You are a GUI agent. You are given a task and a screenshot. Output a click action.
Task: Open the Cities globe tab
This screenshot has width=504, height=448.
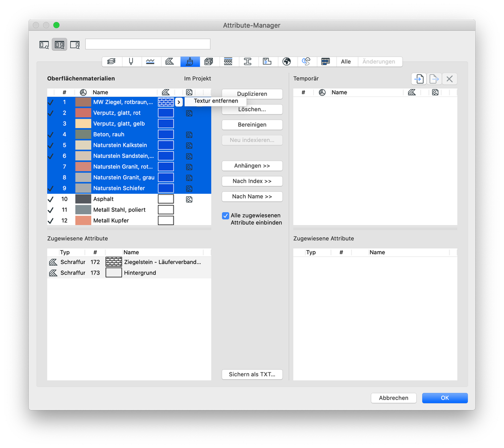[x=287, y=62]
